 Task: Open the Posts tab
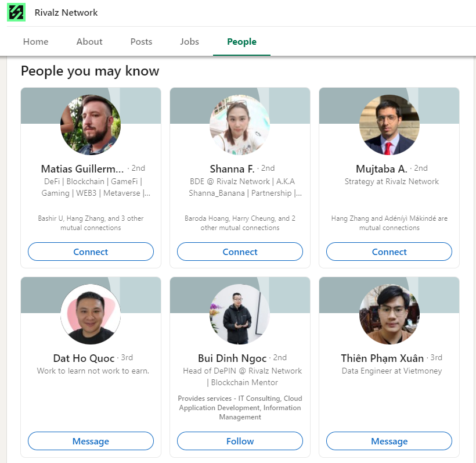point(141,42)
